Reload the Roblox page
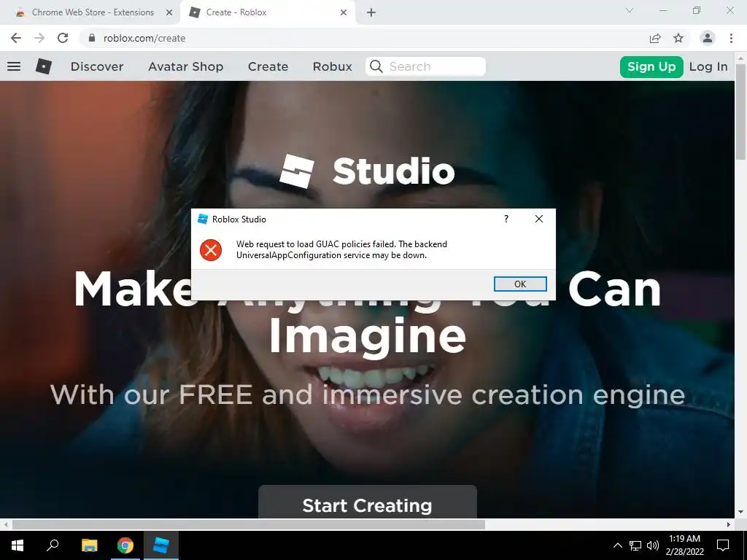Viewport: 747px width, 560px height. pyautogui.click(x=63, y=38)
